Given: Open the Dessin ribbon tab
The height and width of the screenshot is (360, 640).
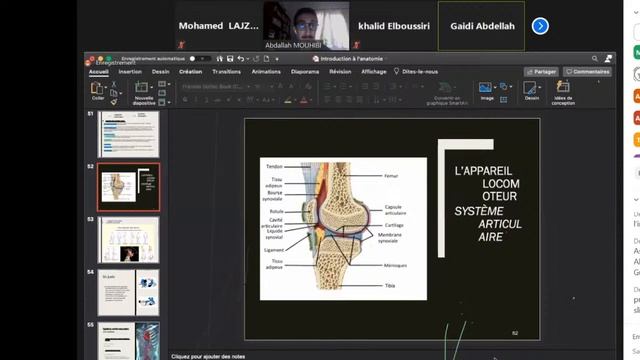Looking at the screenshot, I should click(x=160, y=71).
